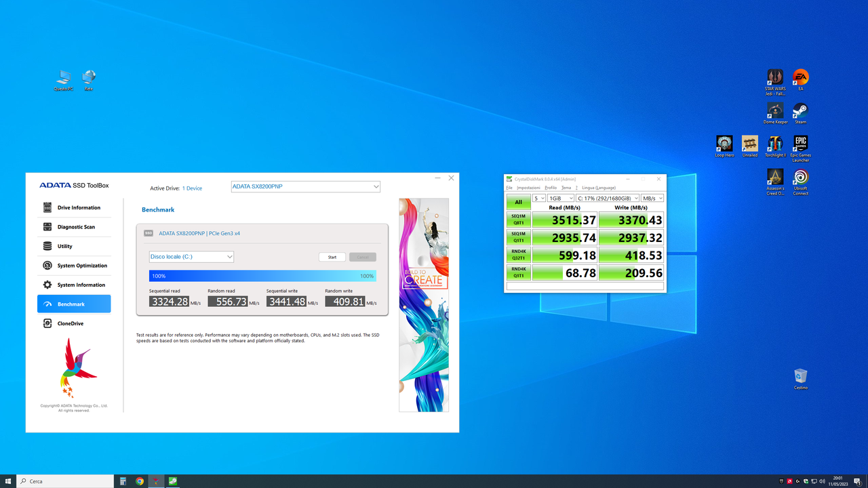868x488 pixels.
Task: Launch Steam from the desktop
Action: coord(800,110)
